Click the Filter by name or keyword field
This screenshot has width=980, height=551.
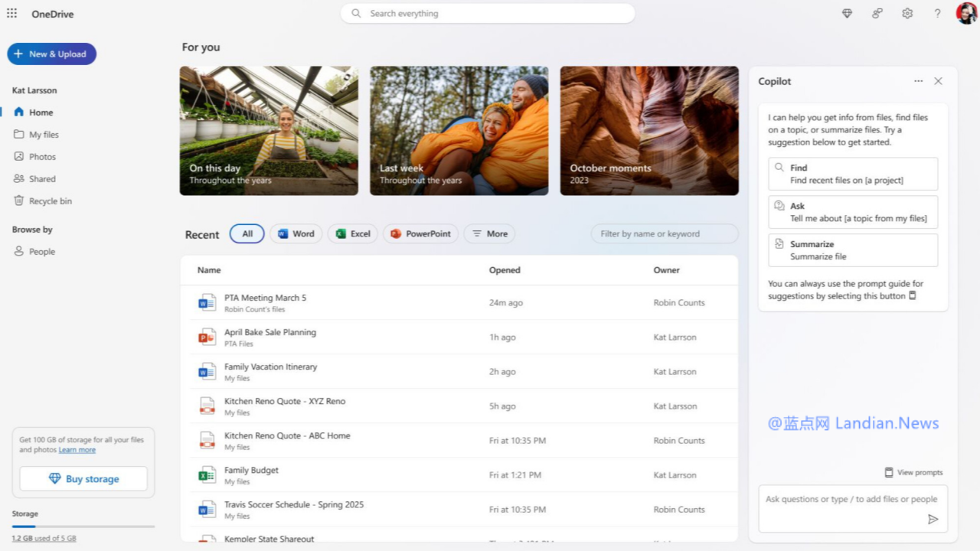point(664,233)
